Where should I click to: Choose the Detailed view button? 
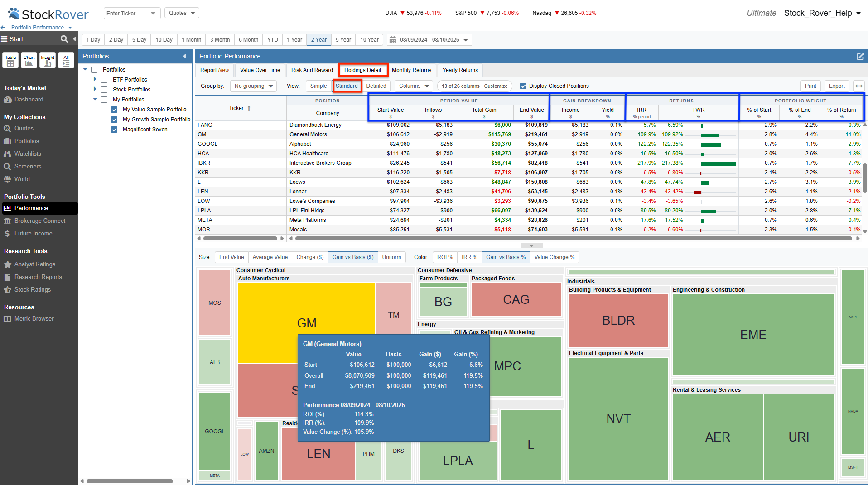[x=376, y=86]
